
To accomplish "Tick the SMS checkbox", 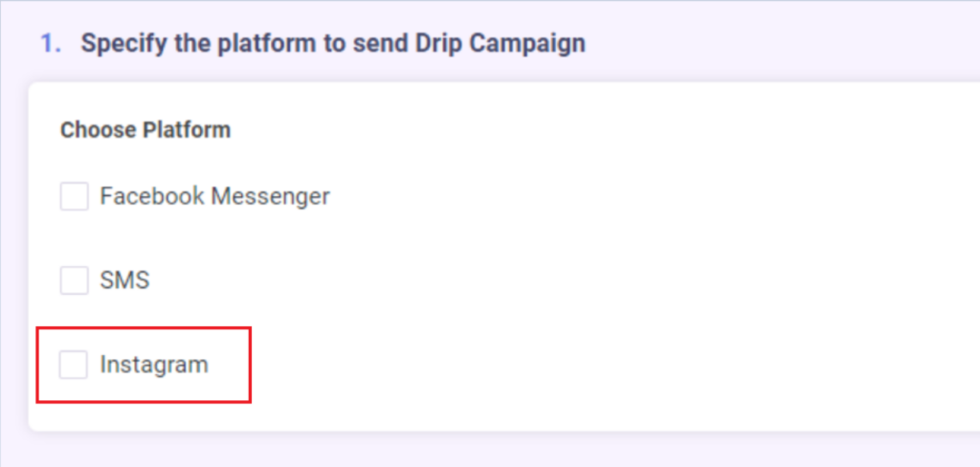I will coord(74,280).
